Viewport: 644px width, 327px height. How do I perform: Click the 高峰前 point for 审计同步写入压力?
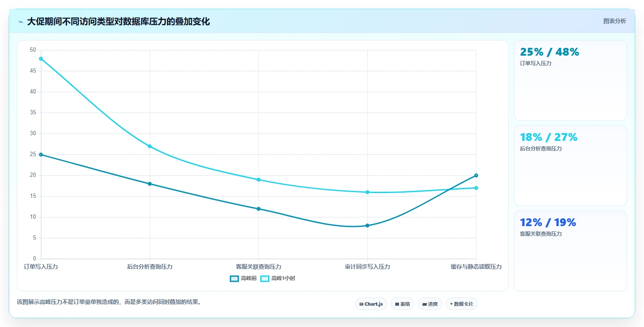(367, 225)
